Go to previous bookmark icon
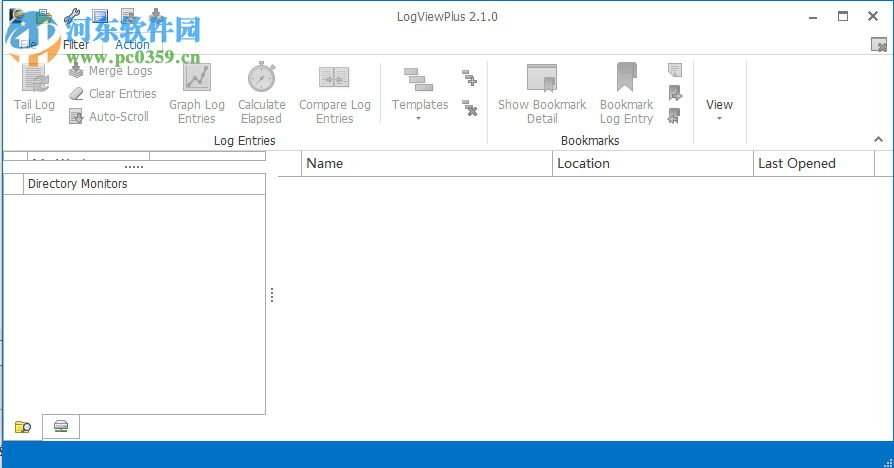 pos(675,116)
